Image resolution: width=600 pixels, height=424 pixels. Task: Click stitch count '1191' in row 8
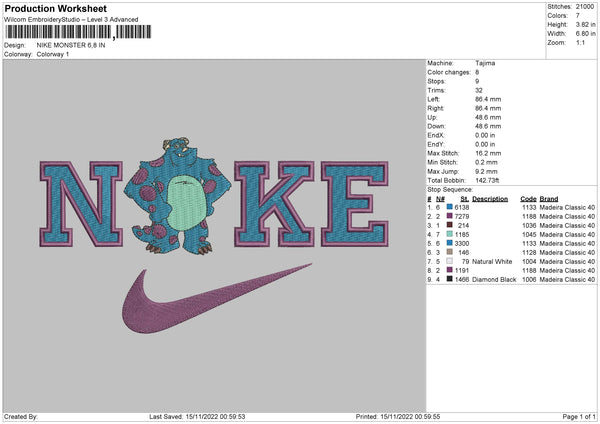point(462,270)
